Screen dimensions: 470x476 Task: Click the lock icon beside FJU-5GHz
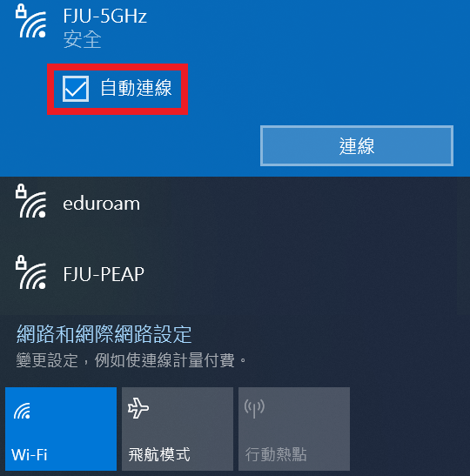tap(21, 11)
